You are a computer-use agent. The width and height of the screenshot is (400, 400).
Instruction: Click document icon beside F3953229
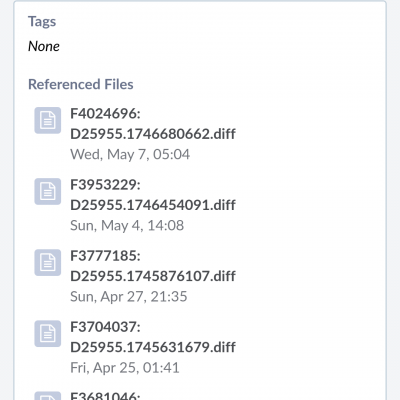coord(48,191)
